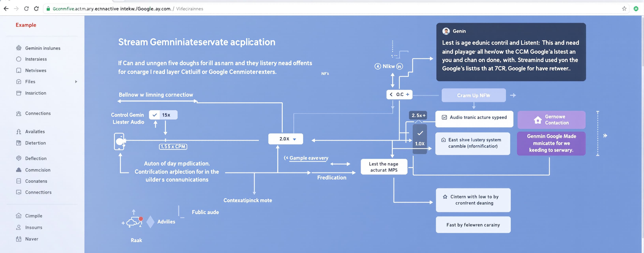This screenshot has width=644, height=253.
Task: Open the Commcision menu item
Action: click(x=38, y=170)
